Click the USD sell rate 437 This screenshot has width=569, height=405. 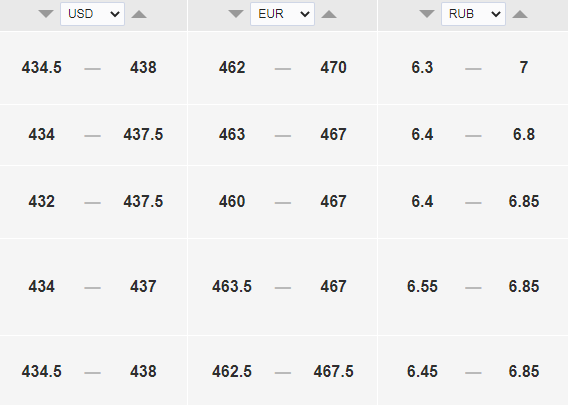143,286
